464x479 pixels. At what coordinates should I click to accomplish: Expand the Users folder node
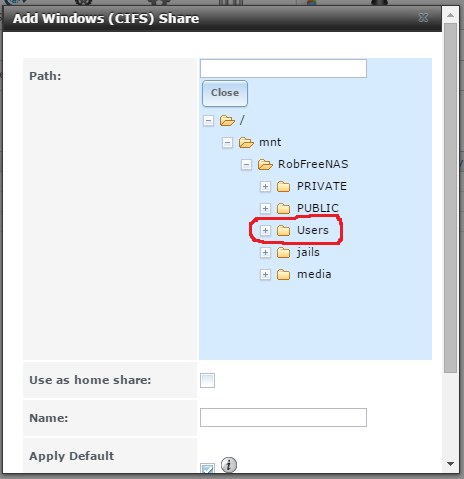265,230
